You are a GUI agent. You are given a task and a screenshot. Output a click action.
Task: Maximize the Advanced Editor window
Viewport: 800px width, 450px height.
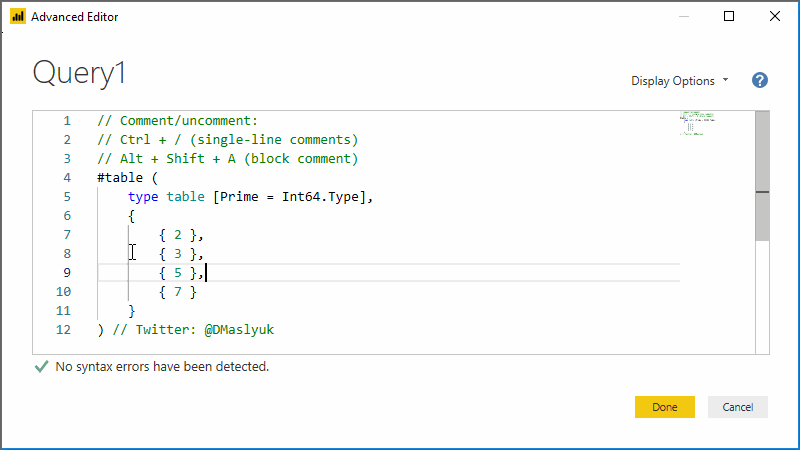click(x=729, y=16)
